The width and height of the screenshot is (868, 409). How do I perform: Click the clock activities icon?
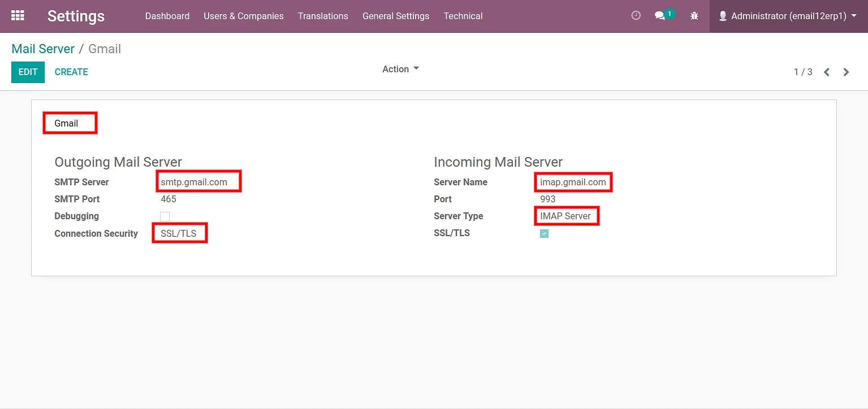click(x=636, y=16)
